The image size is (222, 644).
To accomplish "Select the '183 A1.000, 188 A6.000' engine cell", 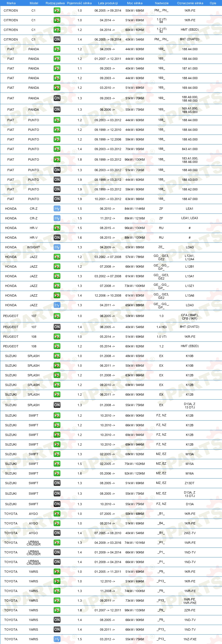I will coord(190,160).
